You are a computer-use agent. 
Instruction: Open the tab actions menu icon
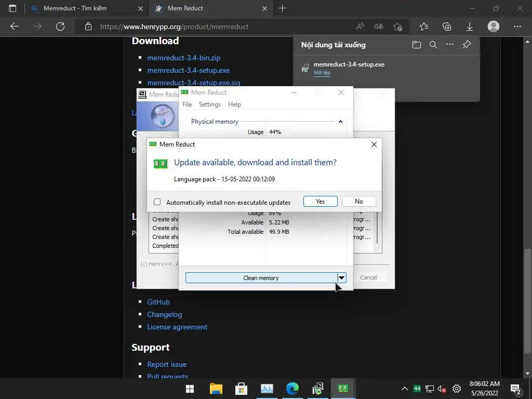12,8
